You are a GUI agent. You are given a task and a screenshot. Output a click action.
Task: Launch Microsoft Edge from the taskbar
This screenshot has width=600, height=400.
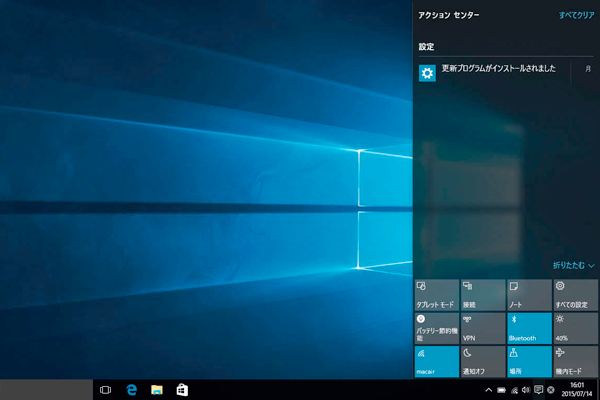point(132,390)
